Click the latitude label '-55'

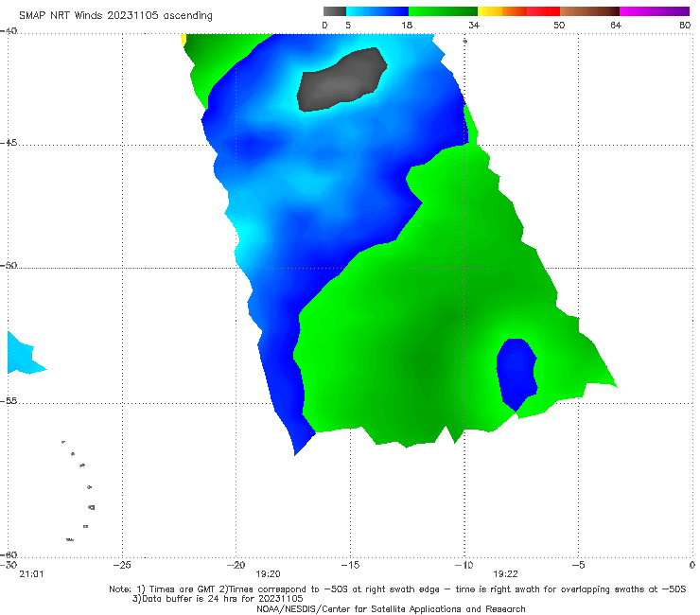(9, 401)
